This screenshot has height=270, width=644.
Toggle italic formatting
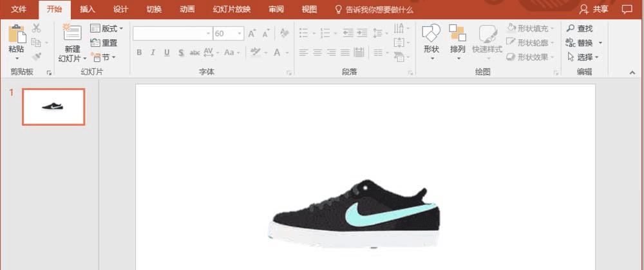coord(153,53)
